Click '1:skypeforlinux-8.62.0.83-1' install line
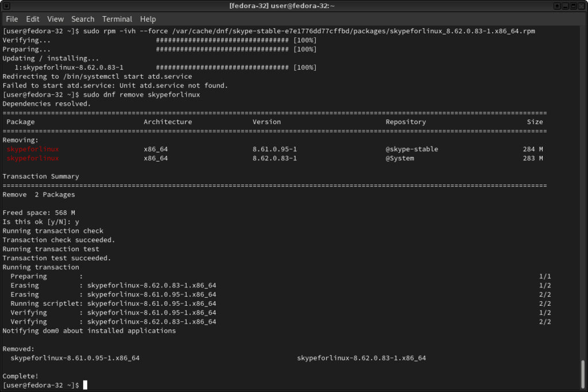Screen dimensions: 588x392 tap(165, 68)
